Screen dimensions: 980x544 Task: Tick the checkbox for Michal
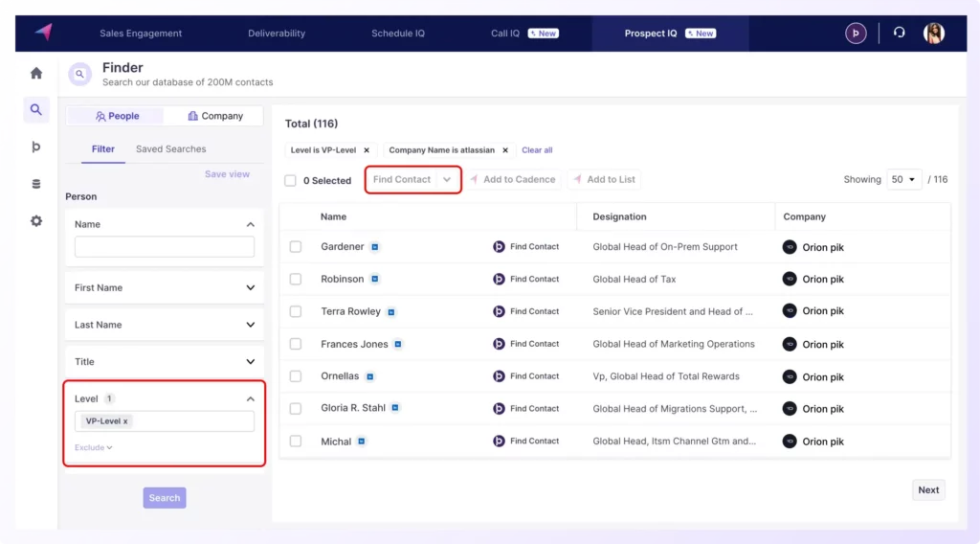pyautogui.click(x=296, y=441)
